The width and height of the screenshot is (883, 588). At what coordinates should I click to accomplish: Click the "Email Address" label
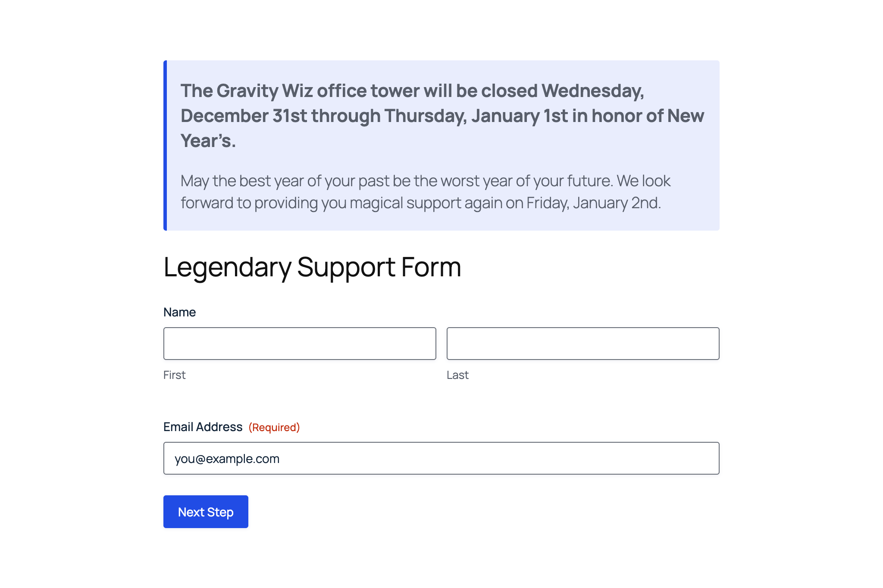[x=203, y=427]
